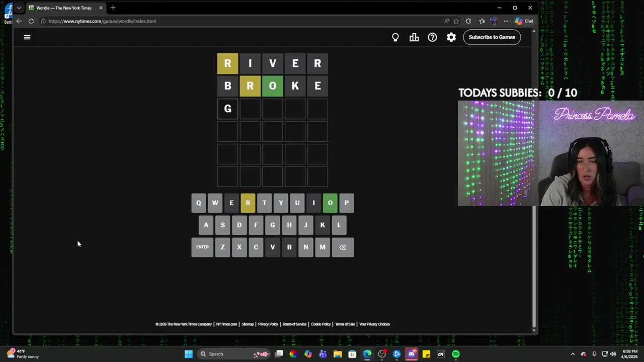Open the Terms of Sale footer link
644x362 pixels.
coord(345,324)
